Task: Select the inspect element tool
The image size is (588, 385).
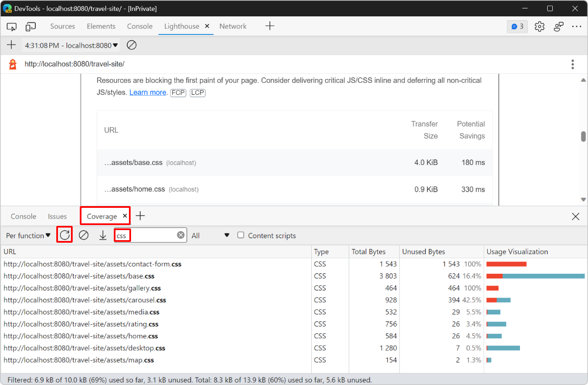Action: pyautogui.click(x=11, y=26)
